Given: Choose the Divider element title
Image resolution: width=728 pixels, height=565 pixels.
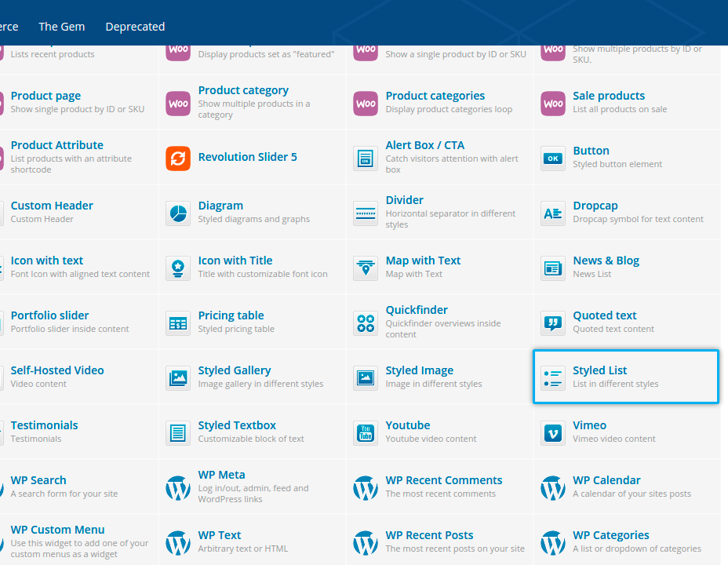Looking at the screenshot, I should (404, 200).
